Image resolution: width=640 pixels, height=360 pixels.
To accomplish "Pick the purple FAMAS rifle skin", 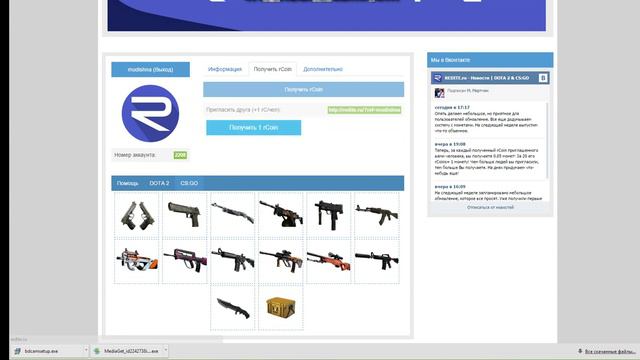I will 184,261.
